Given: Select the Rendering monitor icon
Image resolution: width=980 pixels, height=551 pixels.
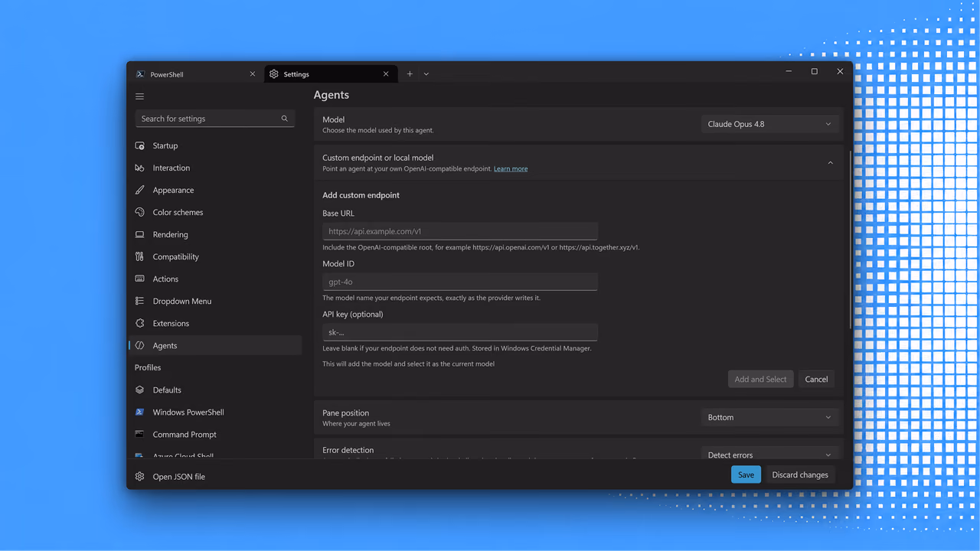Looking at the screenshot, I should 139,234.
